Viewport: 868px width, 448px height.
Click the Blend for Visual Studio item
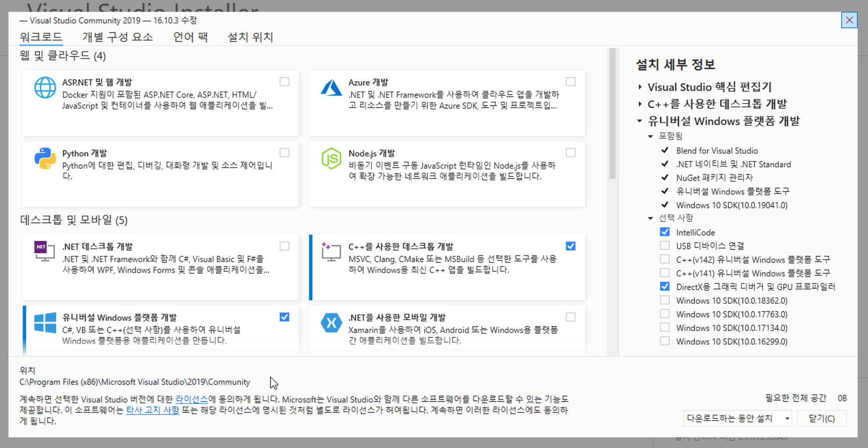717,150
